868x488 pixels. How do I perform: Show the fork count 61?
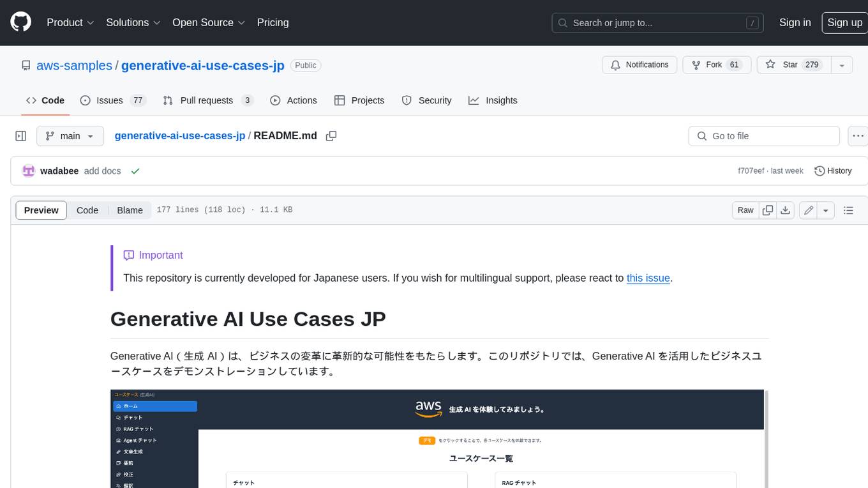734,65
